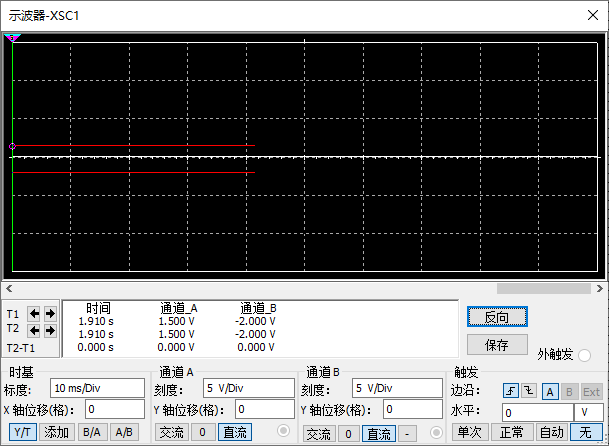Click channel A radio indicator
The width and height of the screenshot is (609, 446).
point(284,430)
